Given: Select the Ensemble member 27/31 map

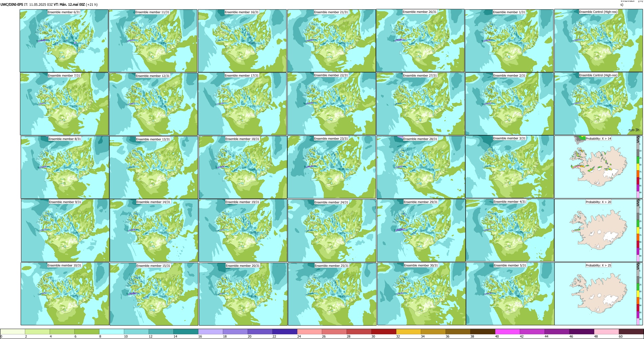Looking at the screenshot, I should [x=420, y=104].
